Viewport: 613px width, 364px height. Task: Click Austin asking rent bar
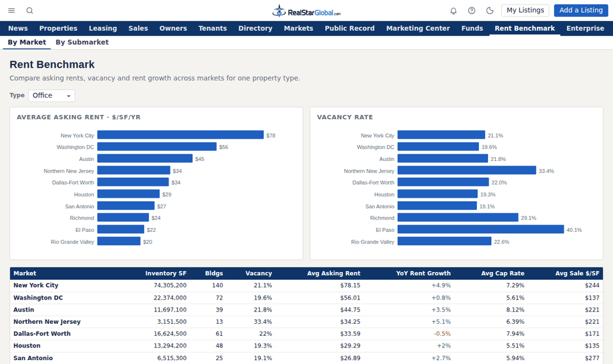[x=145, y=158]
